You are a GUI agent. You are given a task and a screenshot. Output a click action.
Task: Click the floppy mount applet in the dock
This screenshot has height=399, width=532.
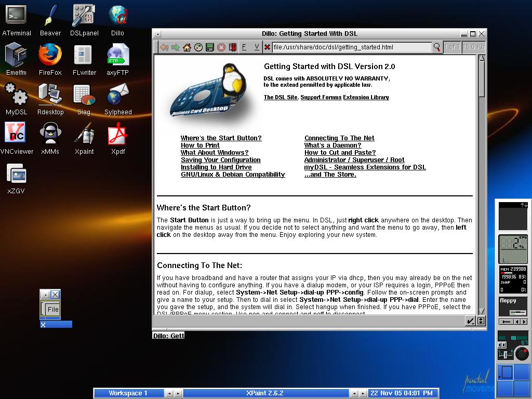(513, 307)
